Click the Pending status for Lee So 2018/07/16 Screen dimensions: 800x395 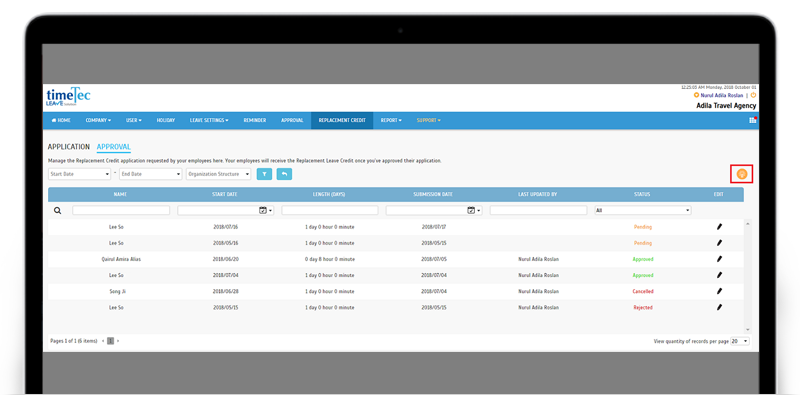pyautogui.click(x=643, y=227)
